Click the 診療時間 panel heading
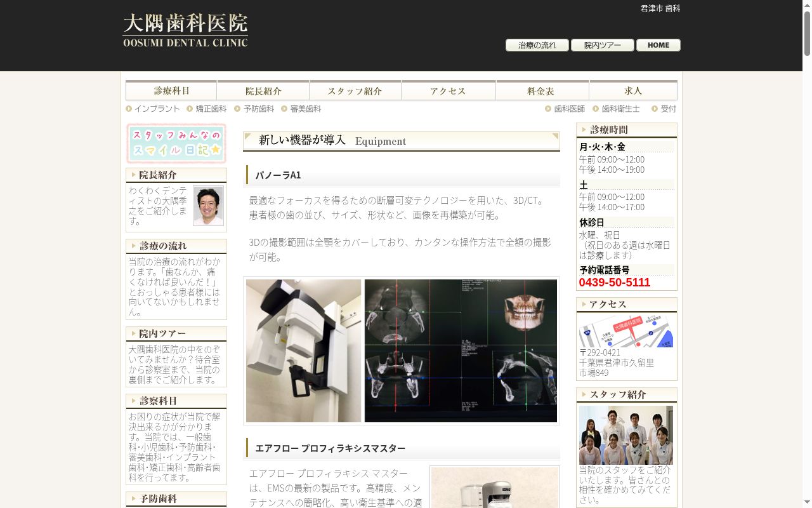The image size is (812, 508). (x=627, y=130)
